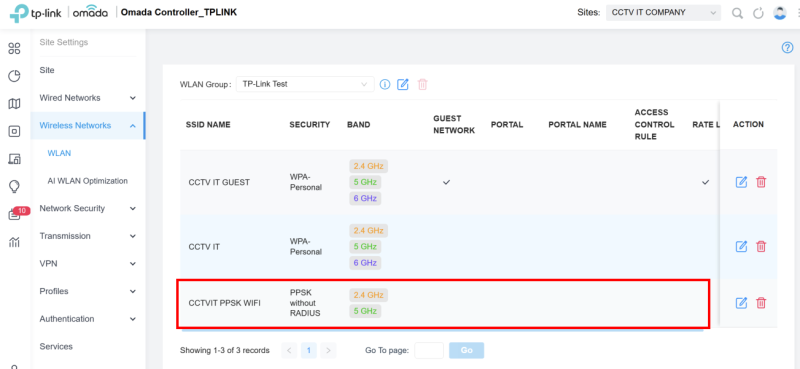Image resolution: width=800 pixels, height=369 pixels.
Task: Expand the Transmission menu
Action: (x=88, y=236)
